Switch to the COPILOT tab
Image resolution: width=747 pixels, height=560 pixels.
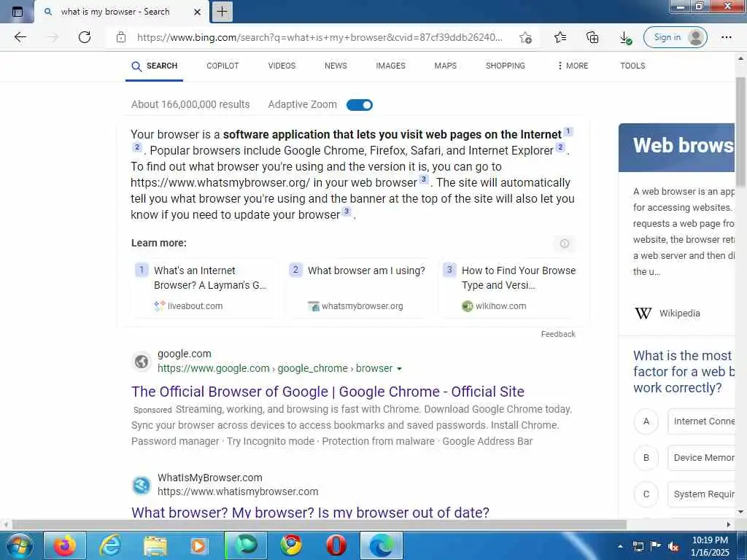pyautogui.click(x=222, y=66)
